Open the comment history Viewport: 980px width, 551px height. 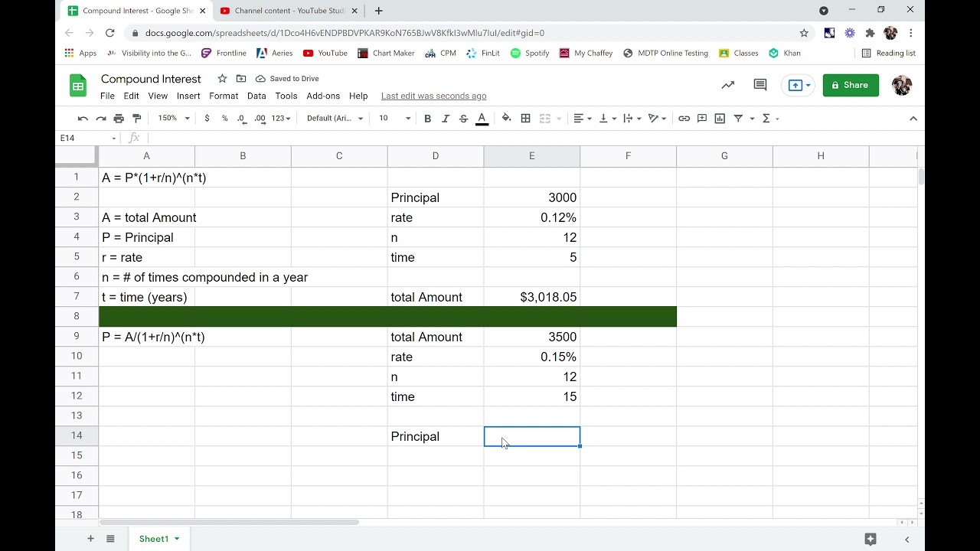(760, 85)
